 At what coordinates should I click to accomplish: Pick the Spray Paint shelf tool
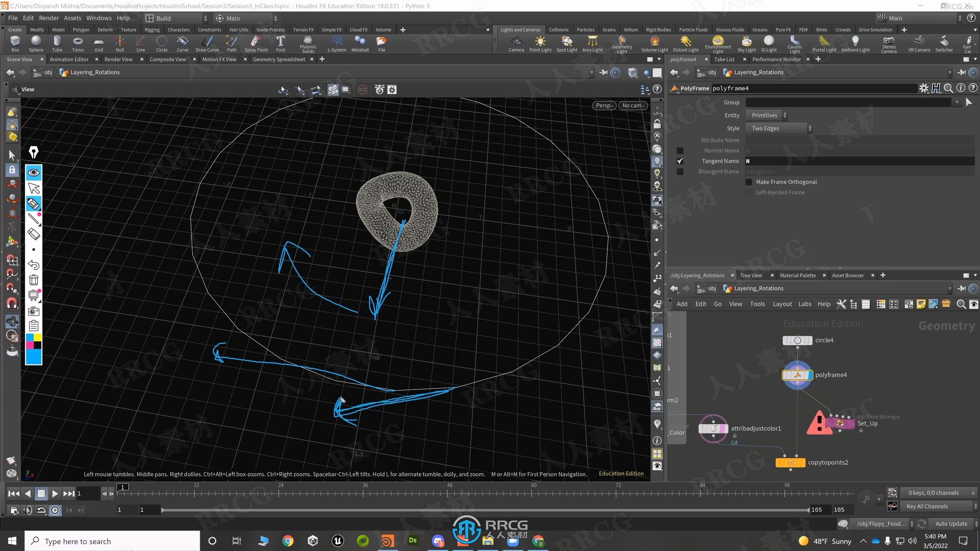(x=256, y=44)
